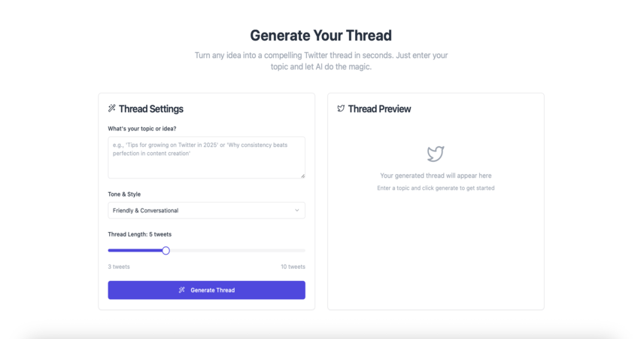
Task: Open the Tone & Style dropdown
Action: (207, 210)
